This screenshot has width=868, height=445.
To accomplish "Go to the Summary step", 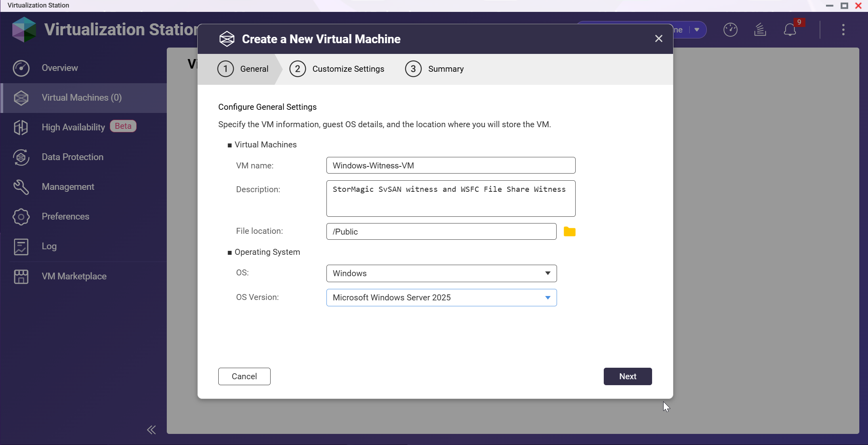I will pyautogui.click(x=434, y=69).
